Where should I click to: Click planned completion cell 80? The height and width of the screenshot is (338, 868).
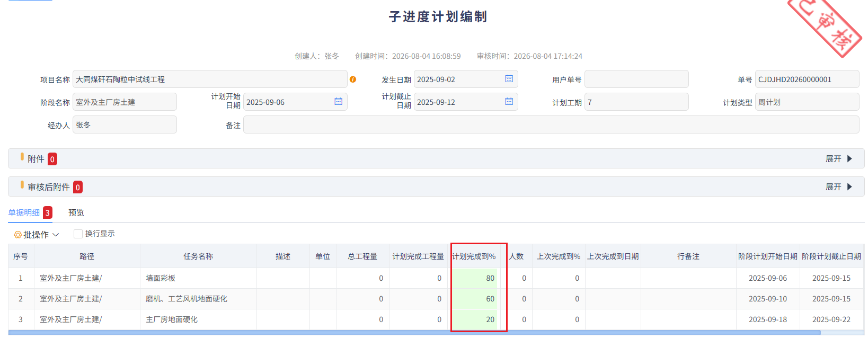[x=474, y=278]
